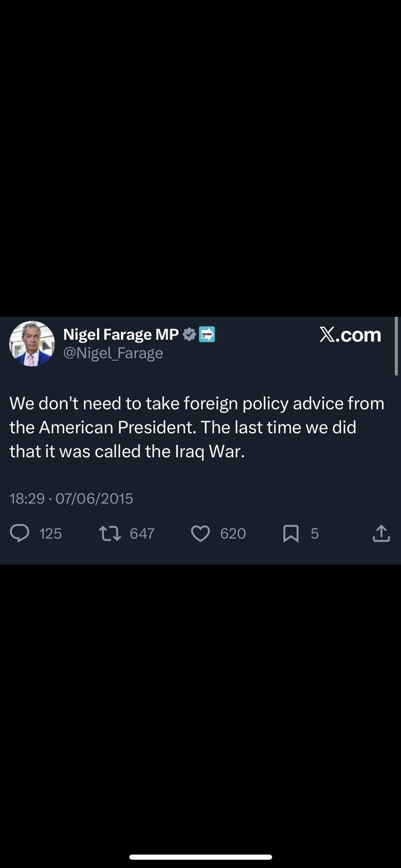Open Nigel Farage's profile picture
Screen dimensions: 401x868
click(x=32, y=344)
